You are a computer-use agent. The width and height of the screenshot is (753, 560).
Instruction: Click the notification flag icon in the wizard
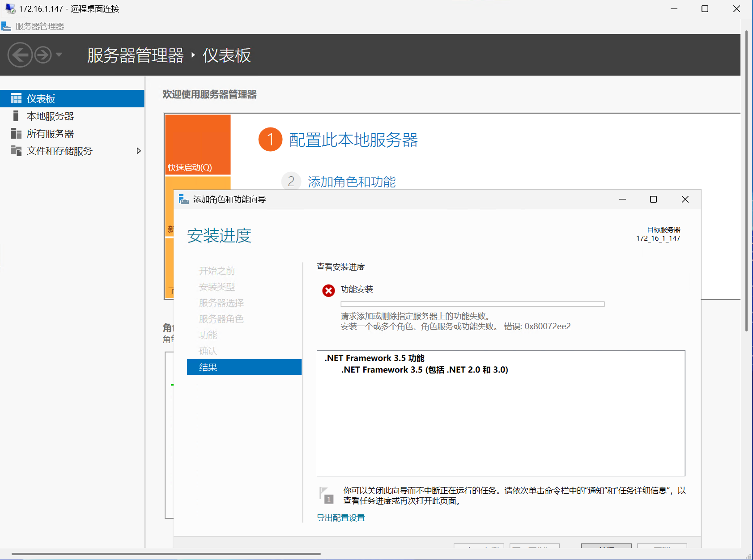click(327, 495)
